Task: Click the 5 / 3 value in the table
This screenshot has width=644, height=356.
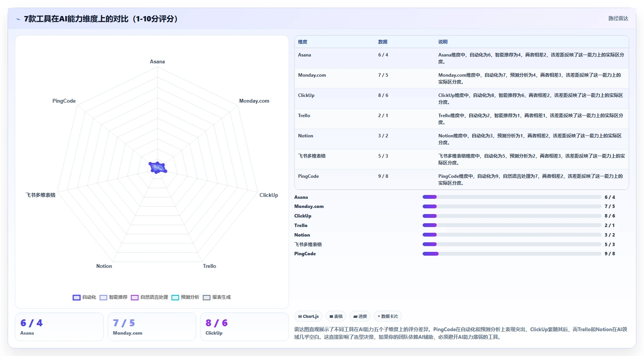Action: coord(383,156)
